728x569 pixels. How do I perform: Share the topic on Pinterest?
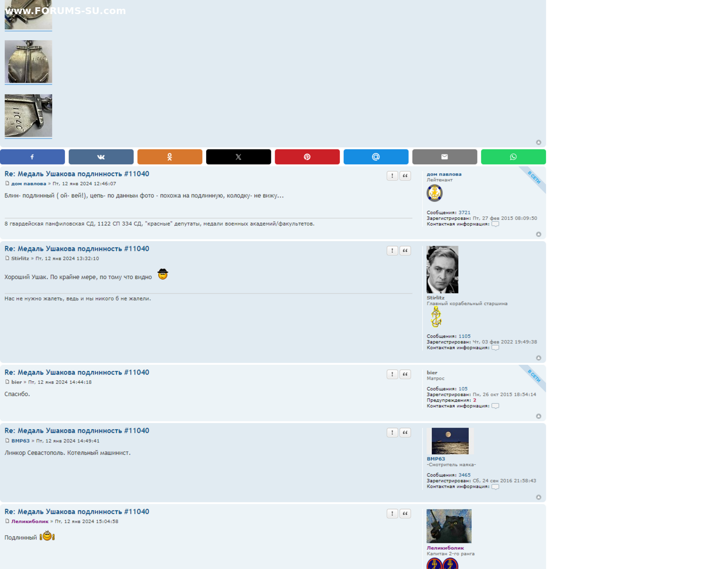coord(307,157)
